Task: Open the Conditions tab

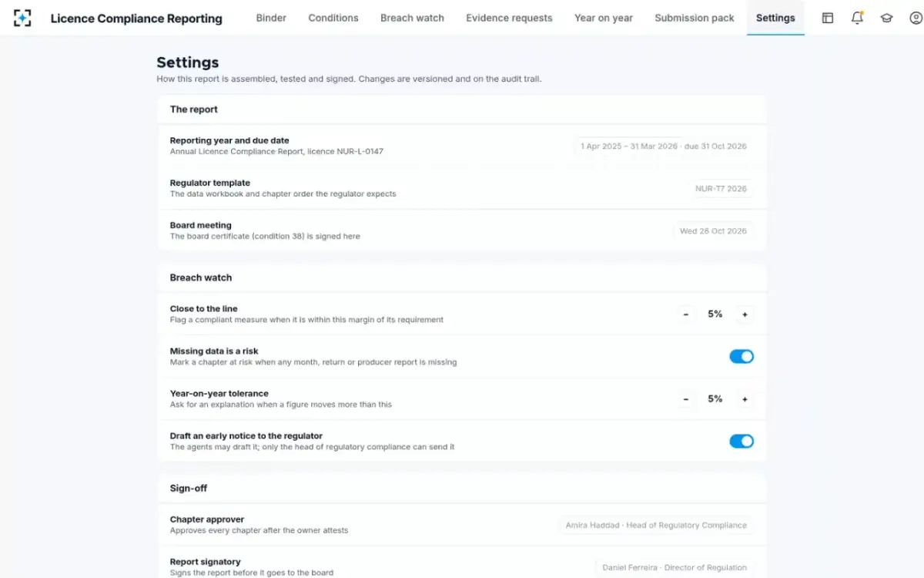Action: tap(333, 18)
